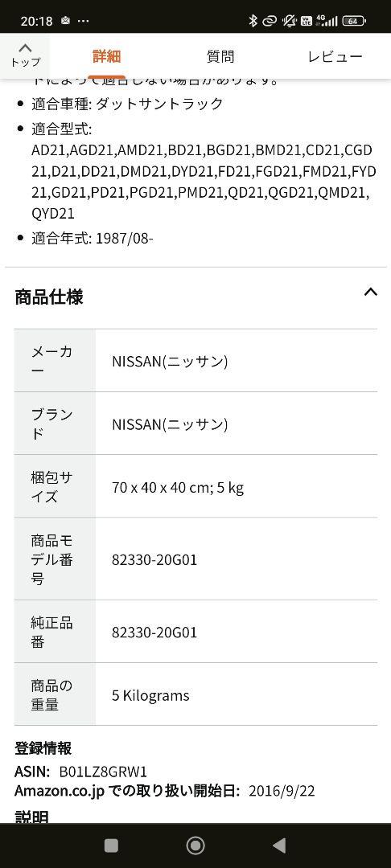Tap the メーカー NISSAN(ニッサン) row

[195, 361]
